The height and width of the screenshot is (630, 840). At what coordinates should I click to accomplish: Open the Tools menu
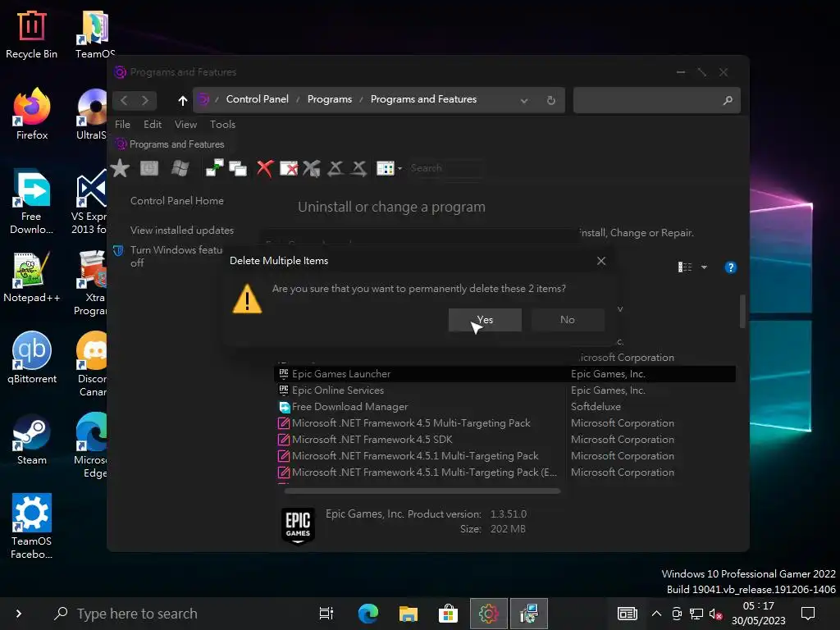coord(223,125)
